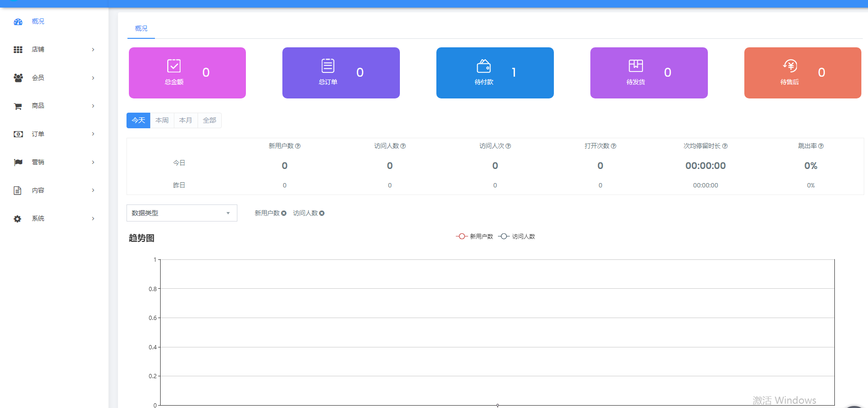Open the 订单 sidebar menu
The width and height of the screenshot is (868, 408).
pos(54,134)
